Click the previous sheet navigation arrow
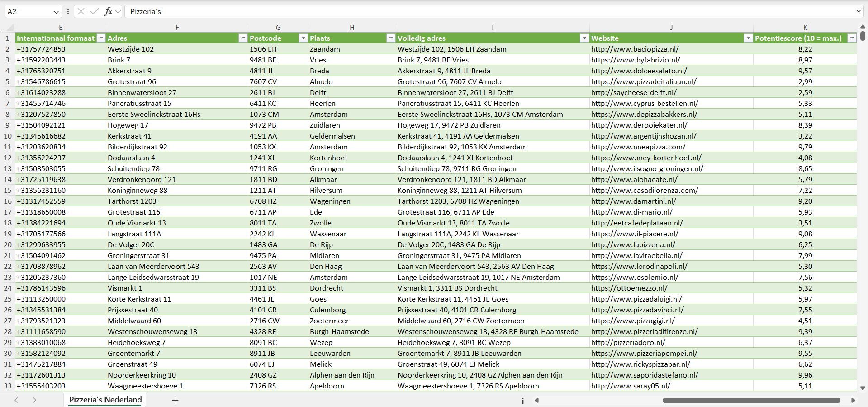This screenshot has height=407, width=868. 16,400
